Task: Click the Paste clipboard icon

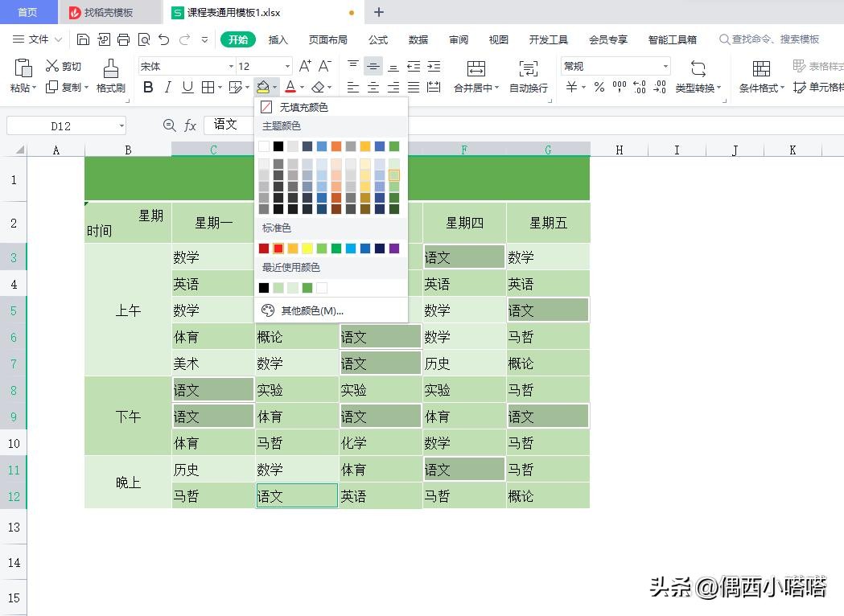Action: click(23, 68)
